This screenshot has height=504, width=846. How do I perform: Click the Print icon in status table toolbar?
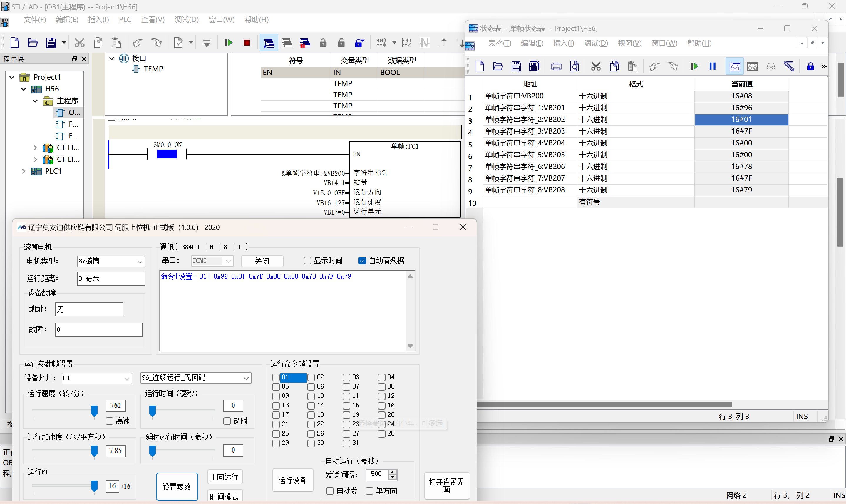pyautogui.click(x=556, y=66)
